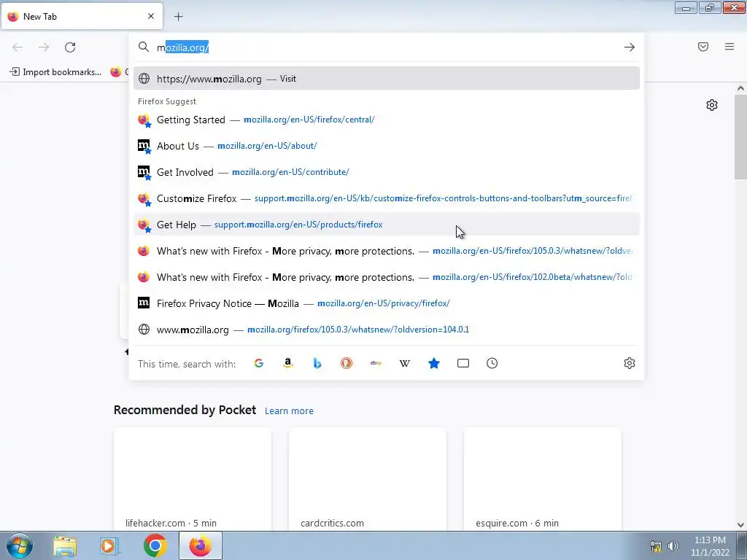747x560 pixels.
Task: Search this time with eBay
Action: point(376,363)
